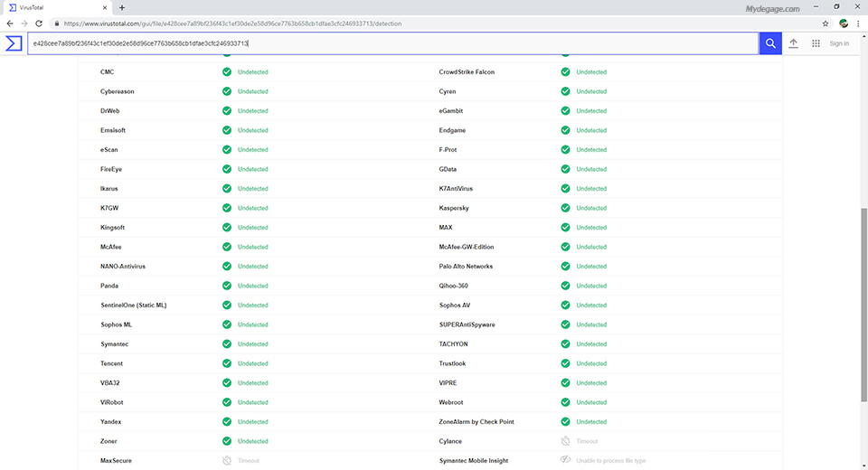Click green check icon for McAfee
868x470 pixels.
tap(227, 247)
